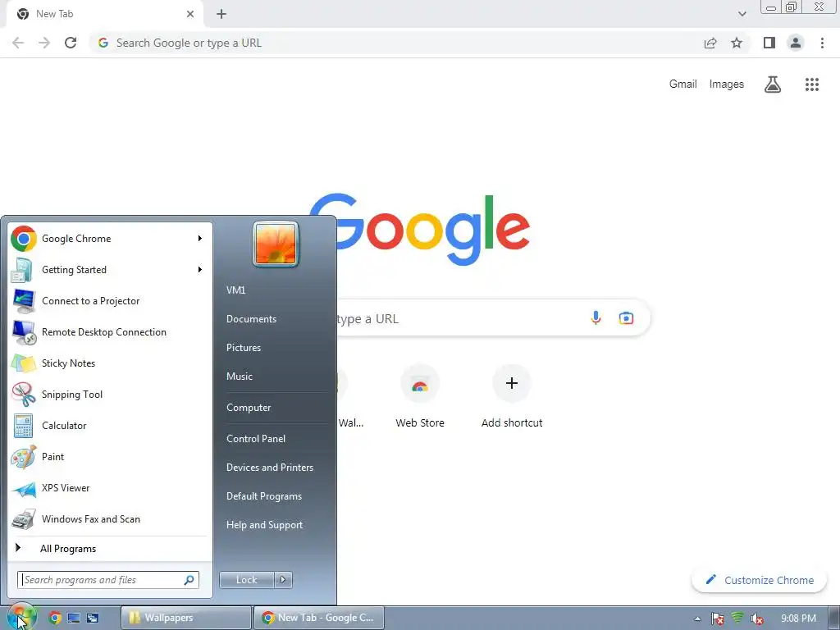Open shutdown options arrow next to Lock
The image size is (840, 630).
click(x=283, y=580)
